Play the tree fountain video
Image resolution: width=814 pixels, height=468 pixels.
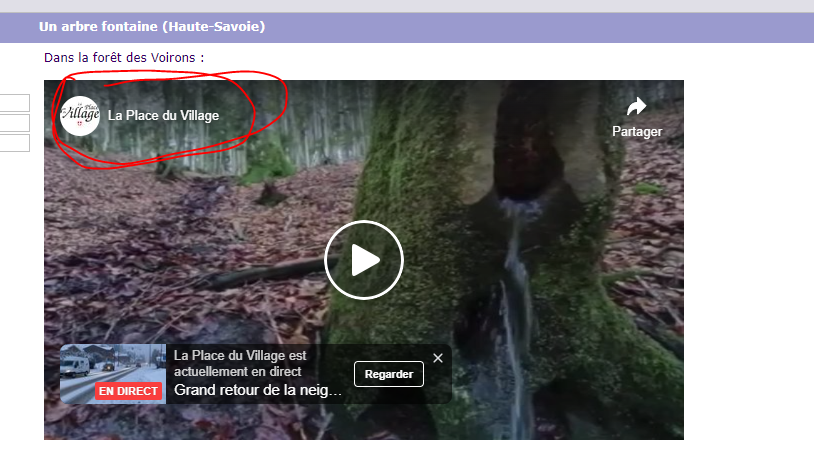364,260
